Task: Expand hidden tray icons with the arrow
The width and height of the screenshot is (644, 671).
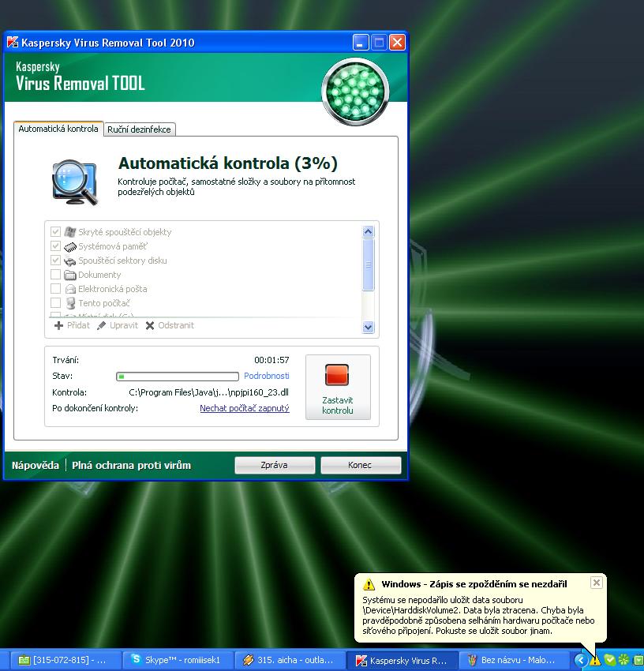Action: point(581,660)
